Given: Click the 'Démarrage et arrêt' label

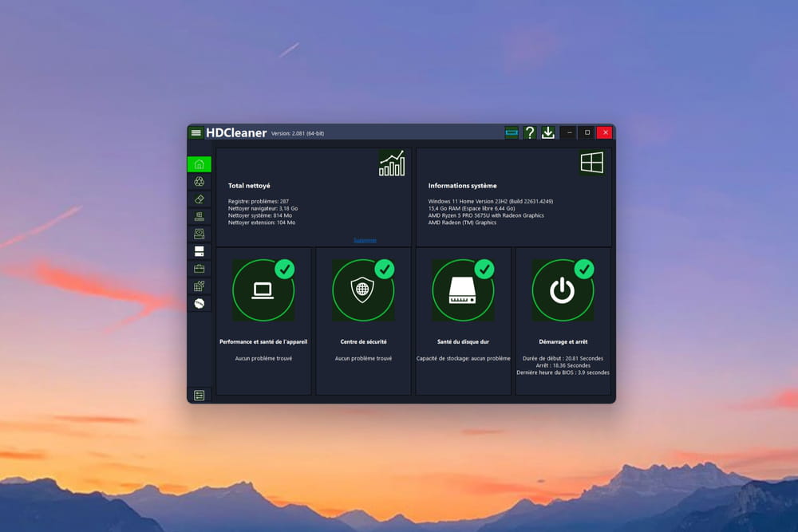Looking at the screenshot, I should pos(563,342).
